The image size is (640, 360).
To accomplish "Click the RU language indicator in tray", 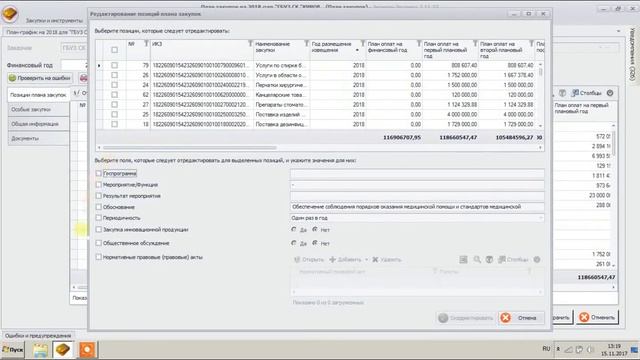I will tap(547, 349).
